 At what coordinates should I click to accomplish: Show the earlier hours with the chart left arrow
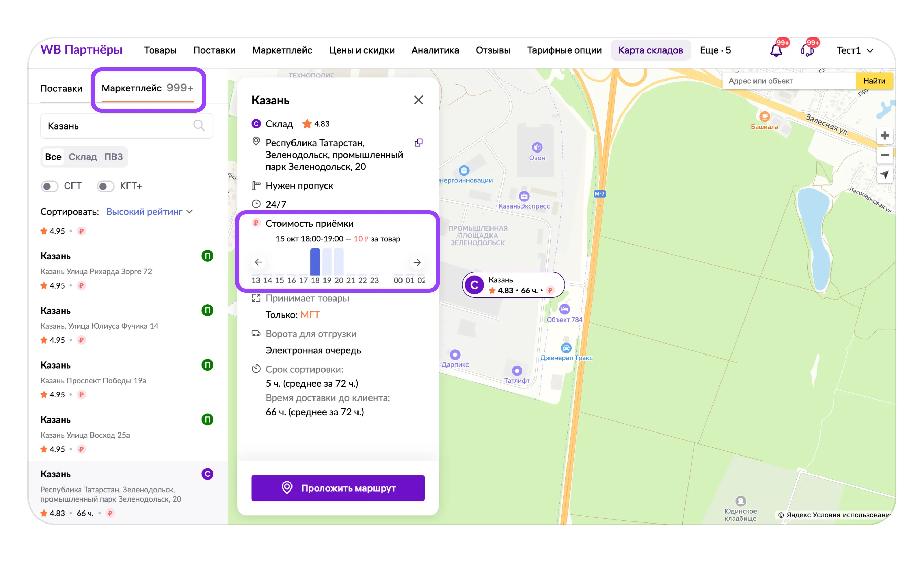pos(258,262)
